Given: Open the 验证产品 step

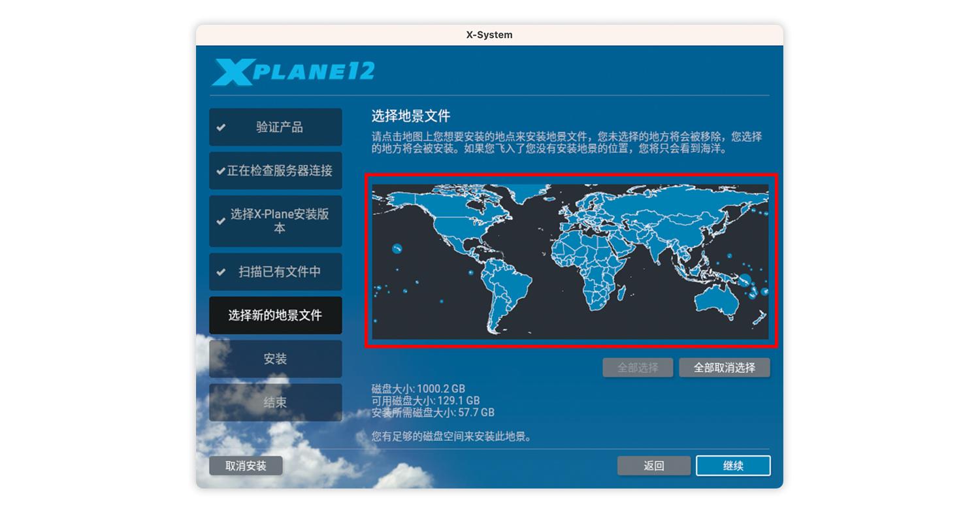Looking at the screenshot, I should click(x=276, y=127).
